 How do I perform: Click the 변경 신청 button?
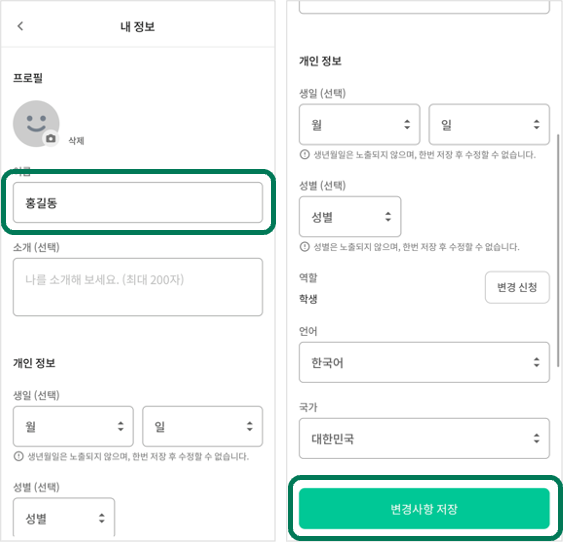517,287
